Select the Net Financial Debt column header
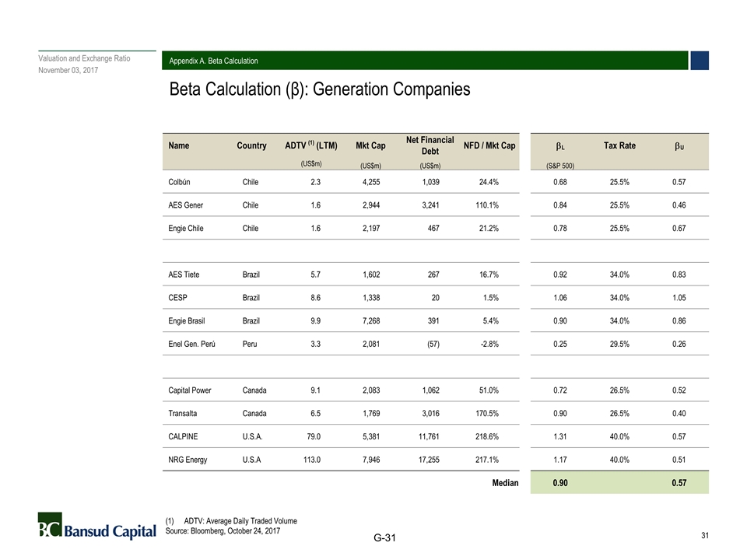Image resolution: width=747 pixels, height=560 pixels. pos(430,145)
